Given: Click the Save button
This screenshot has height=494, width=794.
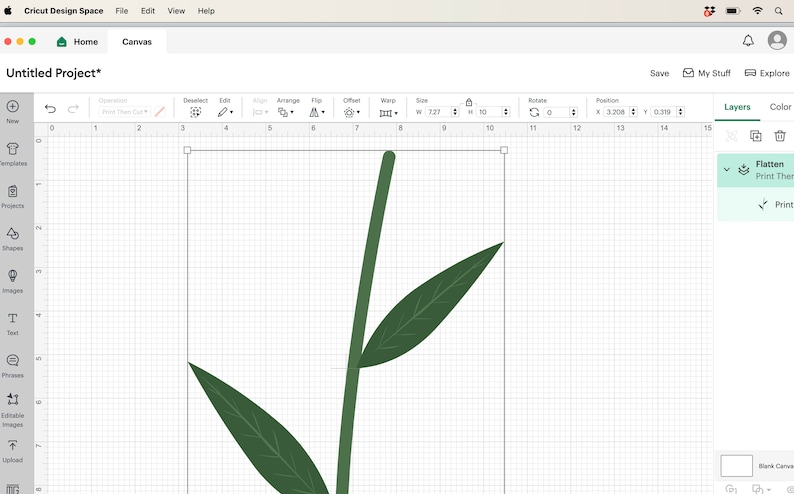Looking at the screenshot, I should click(x=659, y=73).
